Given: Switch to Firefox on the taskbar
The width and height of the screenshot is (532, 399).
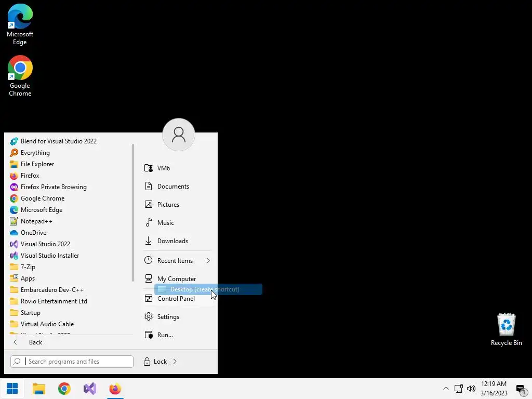Looking at the screenshot, I should [x=115, y=389].
